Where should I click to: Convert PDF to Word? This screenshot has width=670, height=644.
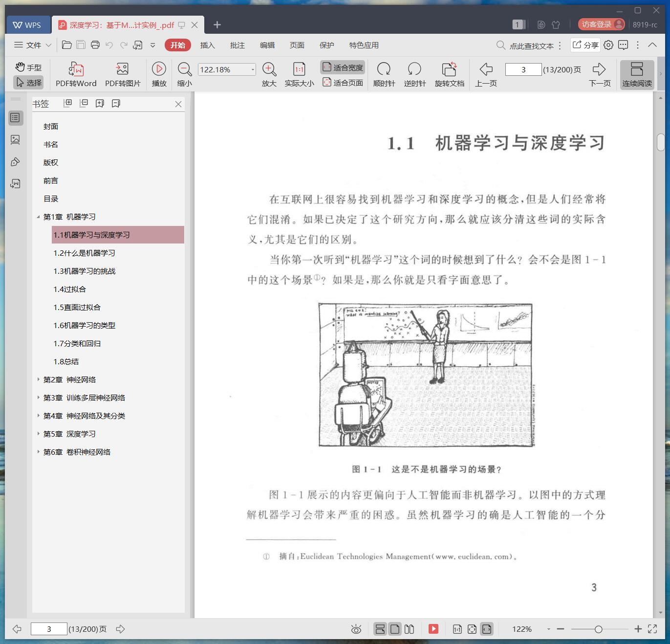[76, 74]
